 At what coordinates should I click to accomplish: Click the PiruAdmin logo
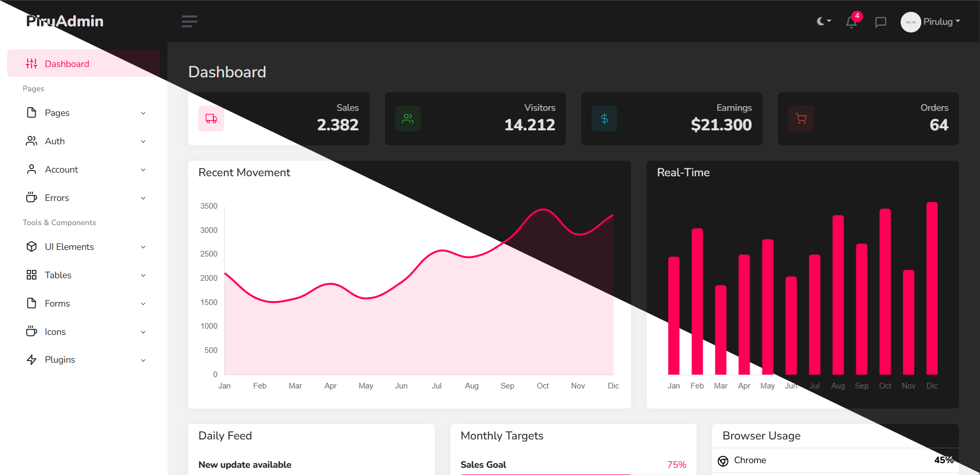(x=64, y=21)
